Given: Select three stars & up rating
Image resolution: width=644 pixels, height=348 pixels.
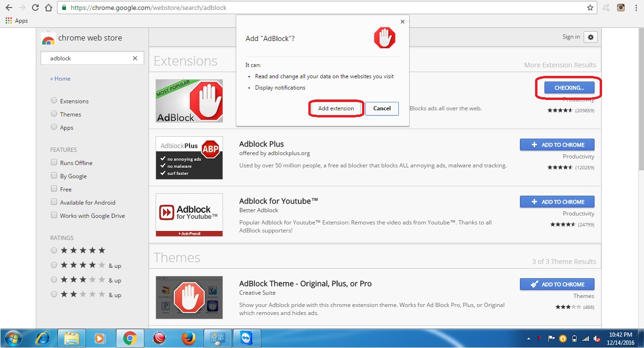Looking at the screenshot, I should (54, 280).
